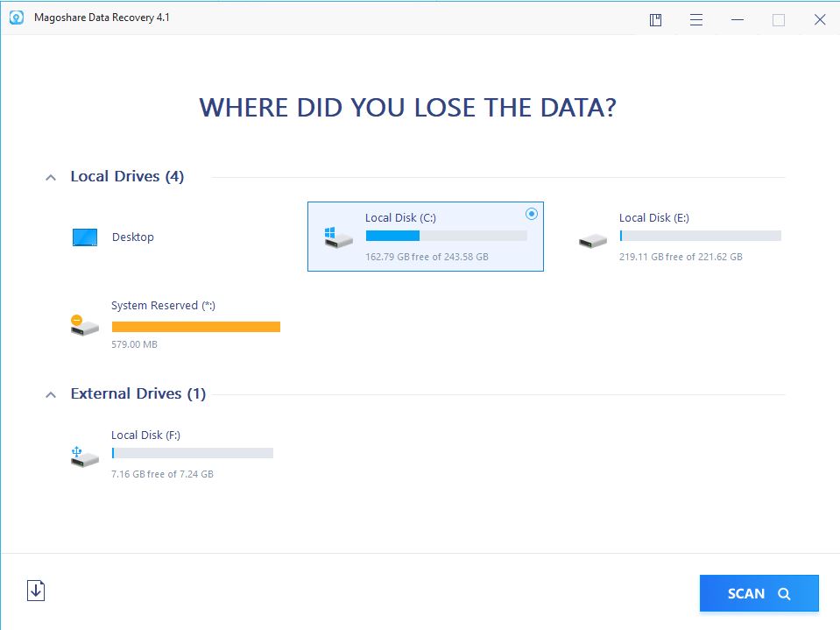Click the USB drive icon for Local Disk (F:)
The width and height of the screenshot is (840, 630).
click(85, 457)
